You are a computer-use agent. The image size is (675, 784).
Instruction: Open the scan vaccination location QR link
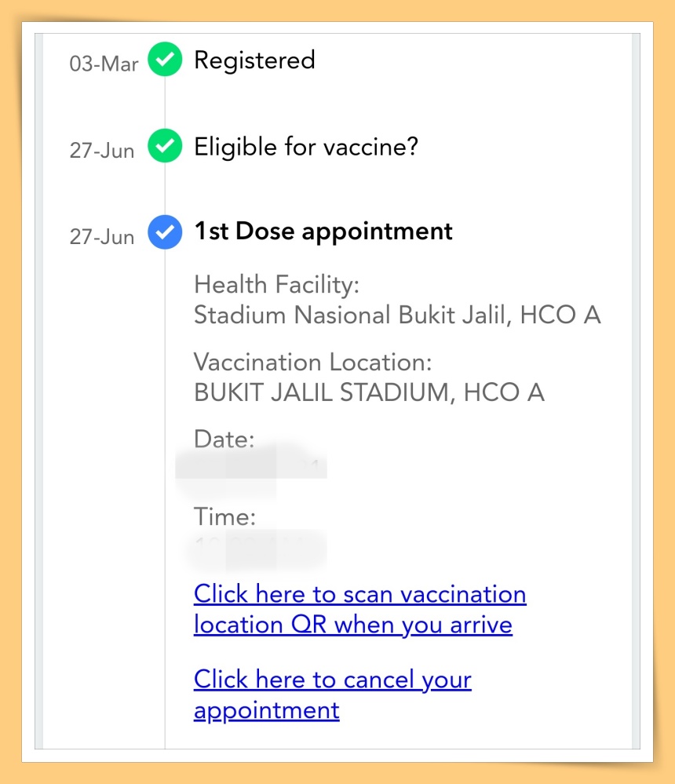pyautogui.click(x=359, y=609)
